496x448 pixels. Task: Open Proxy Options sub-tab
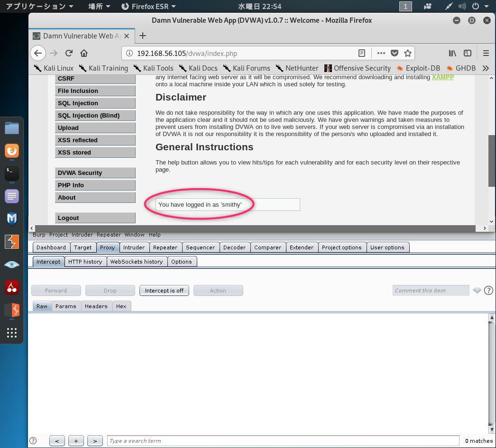[182, 262]
